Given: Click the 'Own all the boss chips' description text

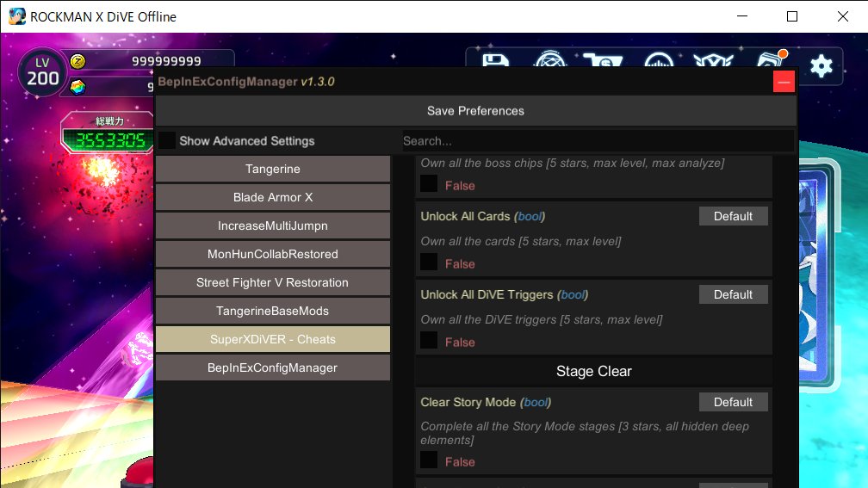Looking at the screenshot, I should (573, 164).
